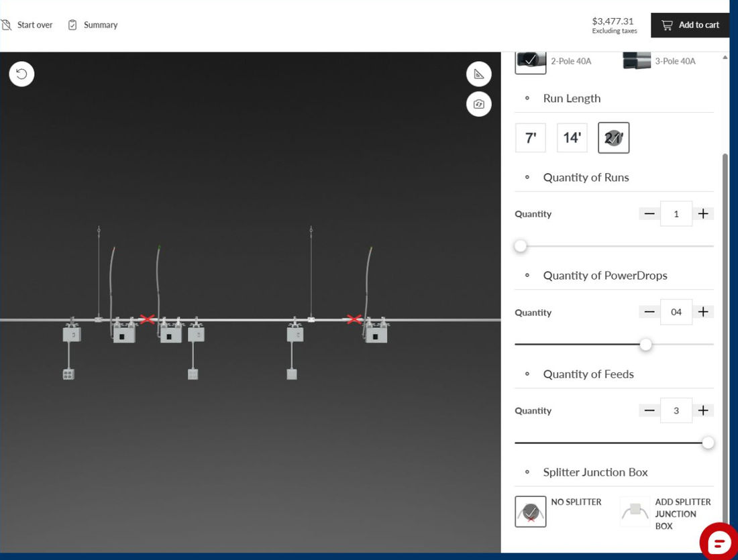Click the runs quantity input field
Image resolution: width=738 pixels, height=560 pixels.
676,214
